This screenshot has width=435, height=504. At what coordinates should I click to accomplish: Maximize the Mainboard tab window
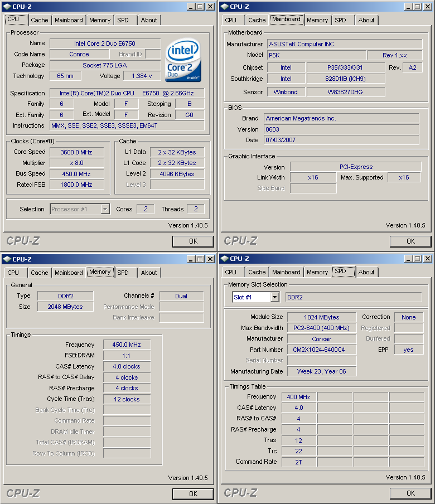click(418, 7)
